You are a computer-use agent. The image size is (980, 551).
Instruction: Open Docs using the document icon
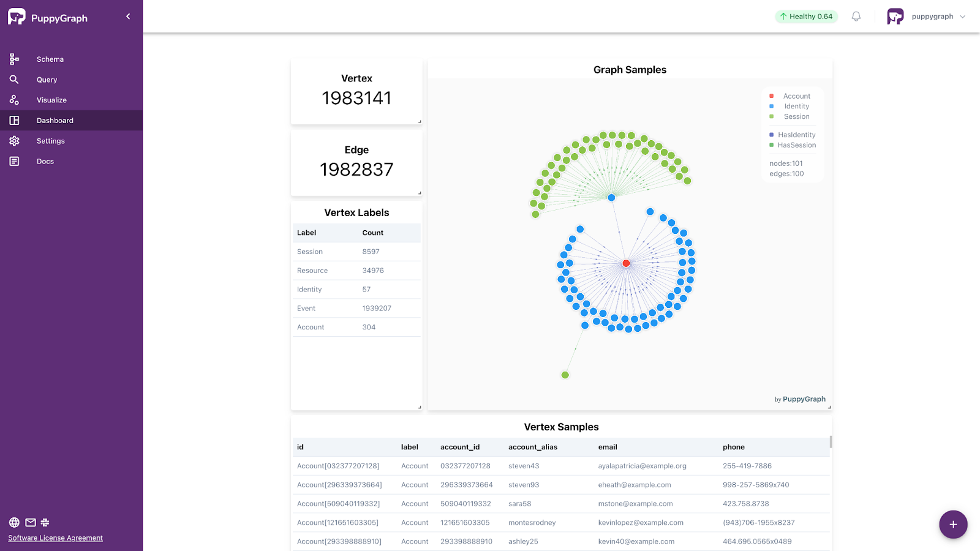(14, 161)
